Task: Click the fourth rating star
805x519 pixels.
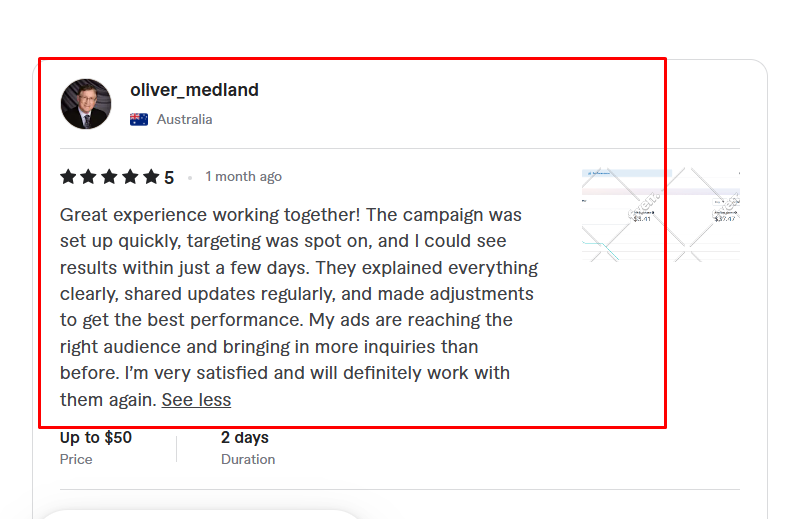Action: point(130,177)
